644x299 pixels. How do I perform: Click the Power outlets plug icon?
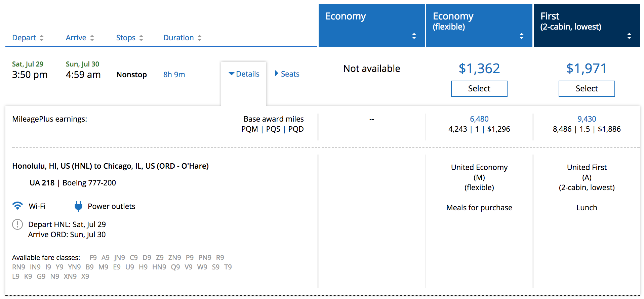tap(78, 206)
